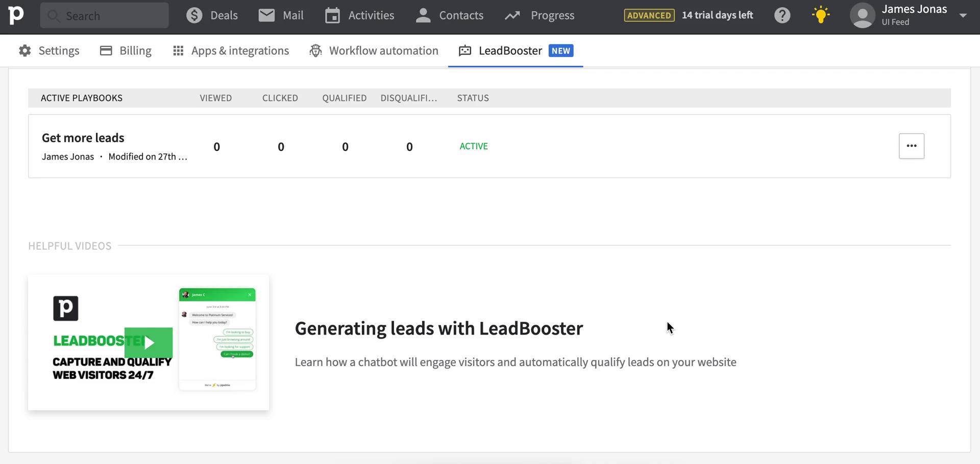The height and width of the screenshot is (464, 980).
Task: Click the 14 trial days left link
Action: [717, 15]
